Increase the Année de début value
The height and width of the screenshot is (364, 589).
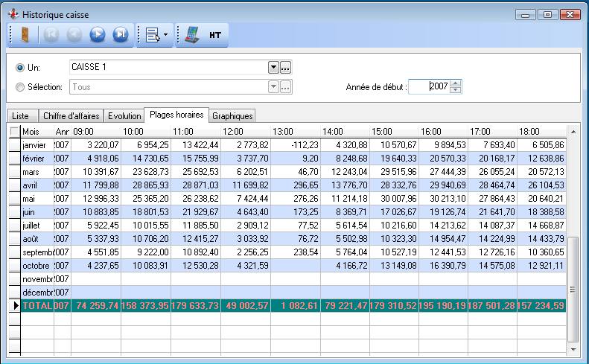pos(456,83)
